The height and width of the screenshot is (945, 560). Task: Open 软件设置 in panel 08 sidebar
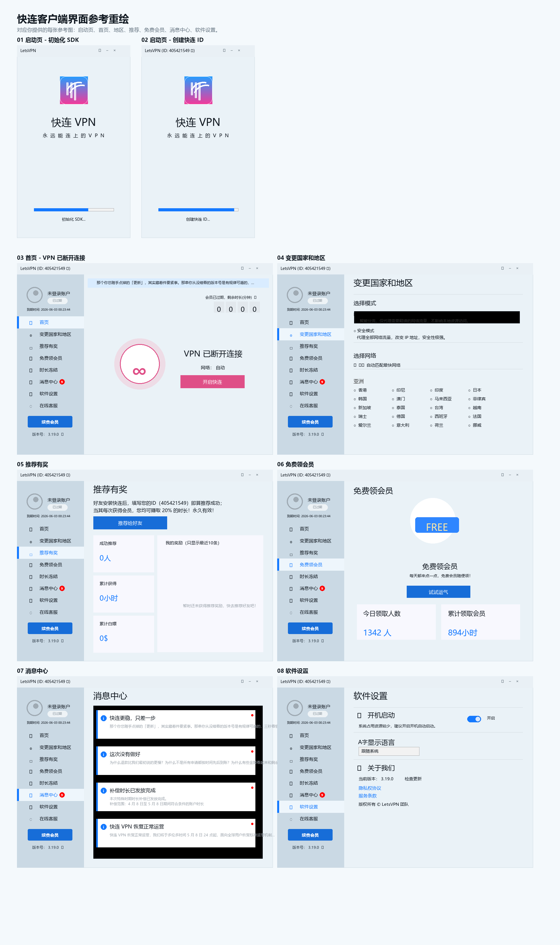pyautogui.click(x=311, y=807)
